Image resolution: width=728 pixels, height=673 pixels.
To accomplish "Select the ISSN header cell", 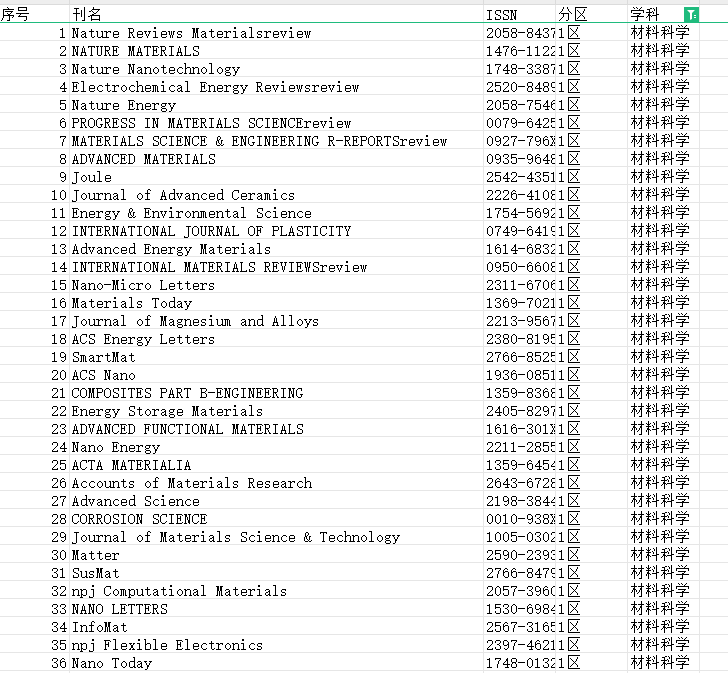I will pos(520,14).
